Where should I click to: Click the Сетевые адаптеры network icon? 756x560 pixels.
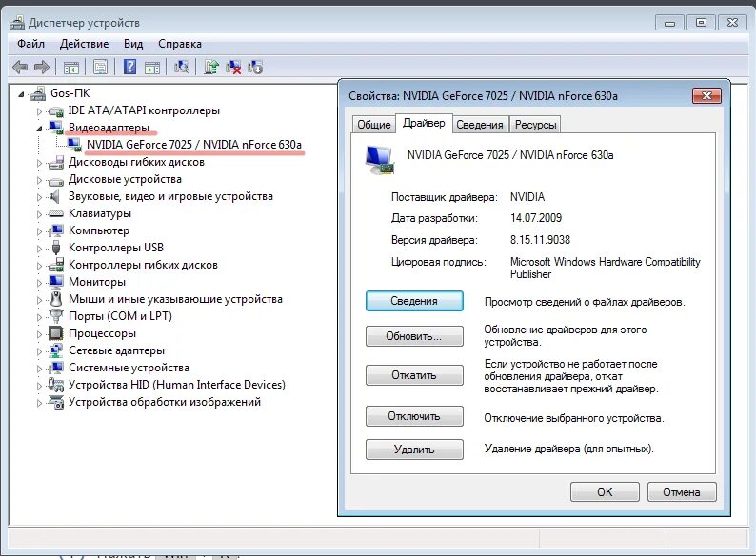pyautogui.click(x=56, y=350)
